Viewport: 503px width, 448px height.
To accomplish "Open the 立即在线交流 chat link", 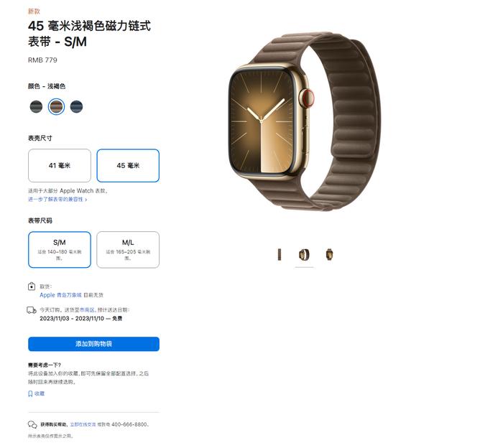I will tap(83, 424).
